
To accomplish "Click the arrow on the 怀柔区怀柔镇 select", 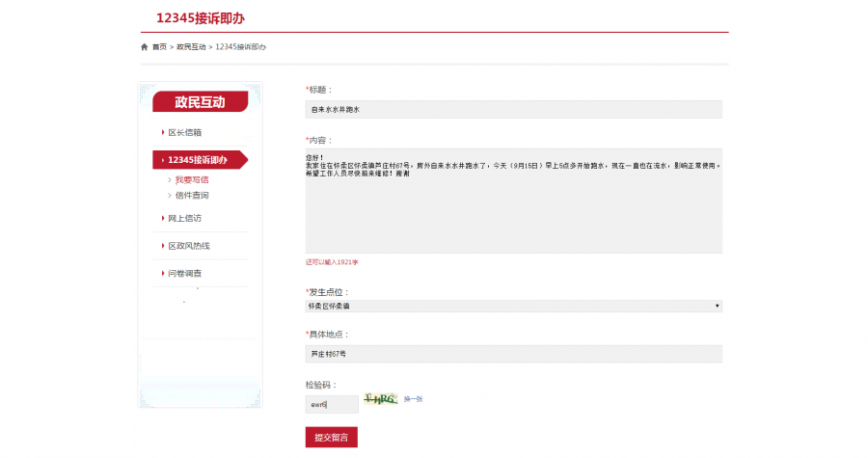I will coord(717,306).
